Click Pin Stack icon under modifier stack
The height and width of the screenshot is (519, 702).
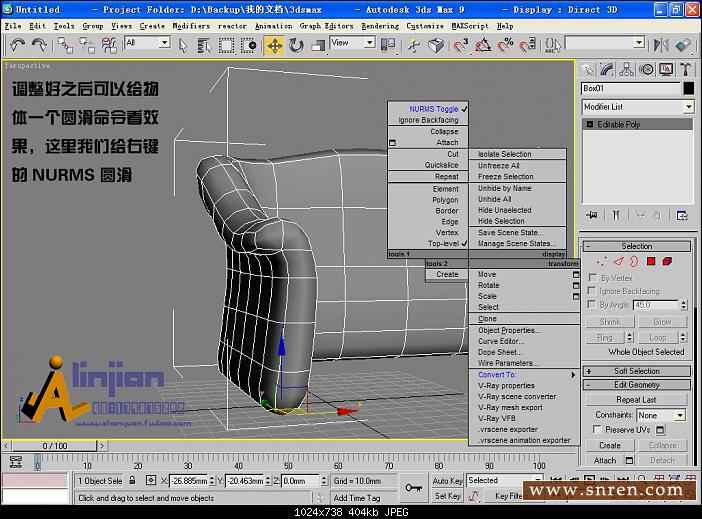point(591,215)
